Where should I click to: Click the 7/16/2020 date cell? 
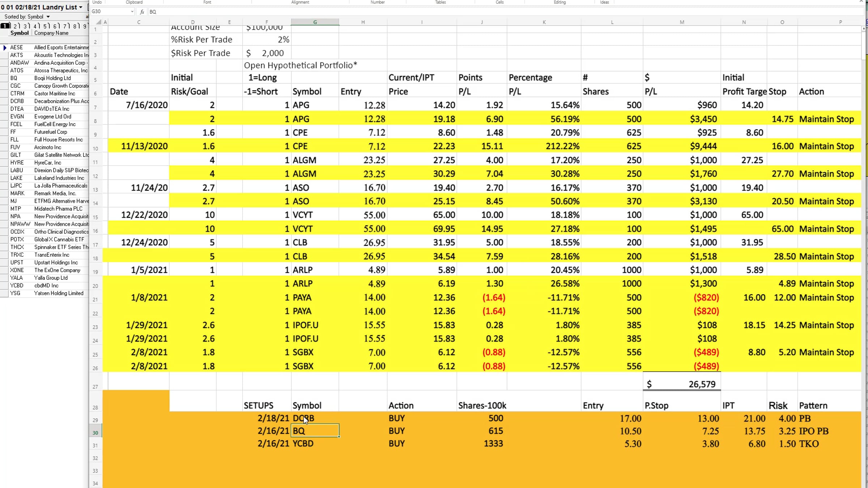point(139,105)
